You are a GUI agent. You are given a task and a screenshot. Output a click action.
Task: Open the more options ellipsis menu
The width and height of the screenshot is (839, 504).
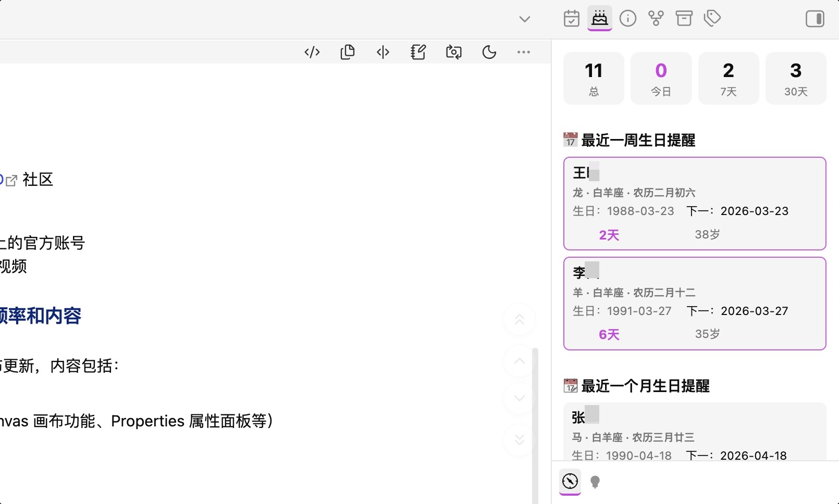click(x=524, y=52)
